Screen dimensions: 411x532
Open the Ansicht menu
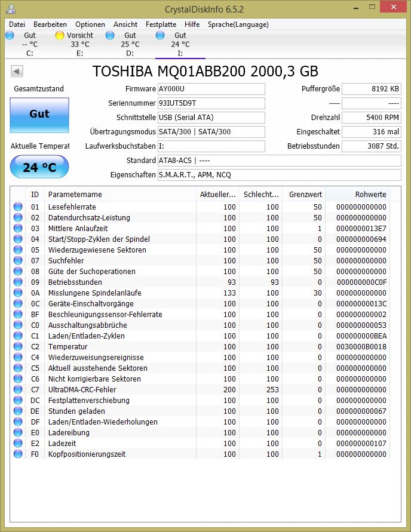pyautogui.click(x=125, y=24)
